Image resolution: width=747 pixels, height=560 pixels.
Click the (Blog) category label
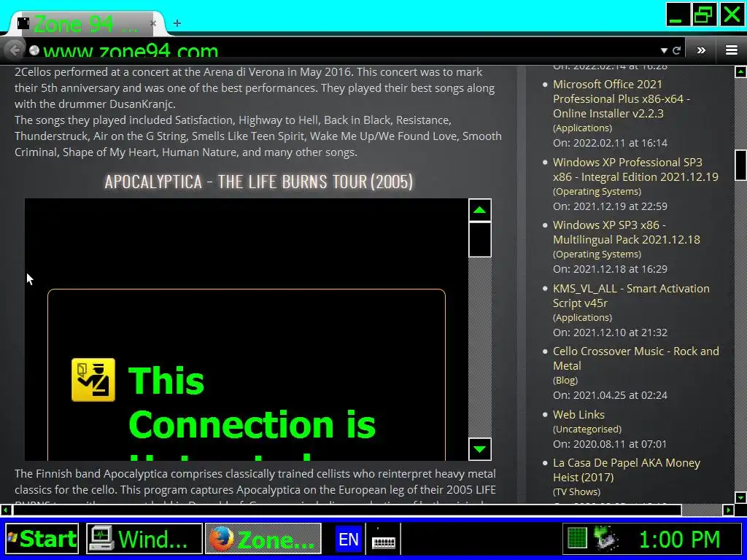point(565,380)
